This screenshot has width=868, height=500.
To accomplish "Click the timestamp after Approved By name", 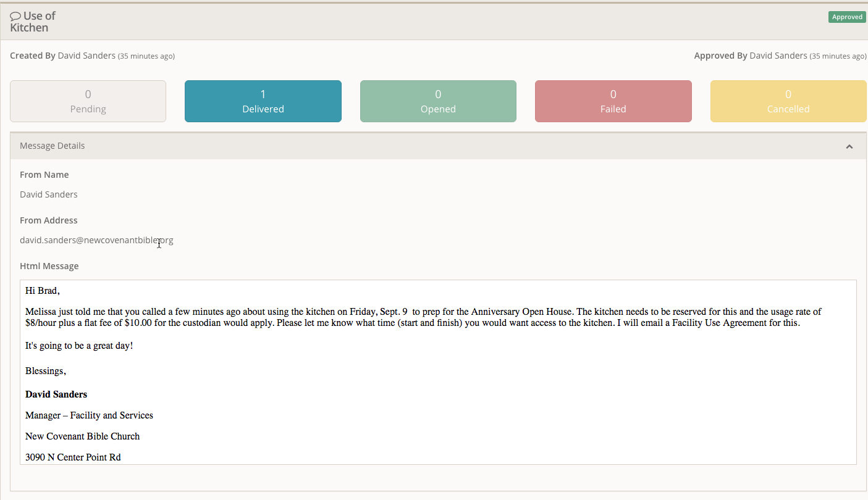I will tap(838, 56).
